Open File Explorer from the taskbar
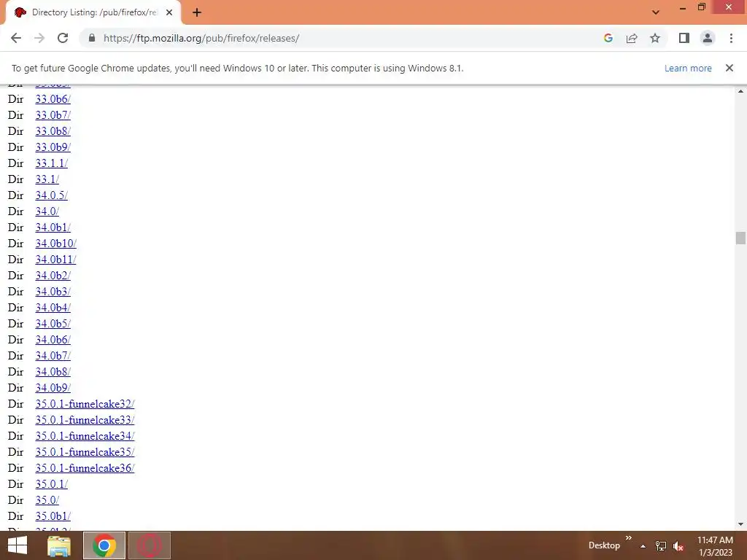747x560 pixels. (59, 545)
